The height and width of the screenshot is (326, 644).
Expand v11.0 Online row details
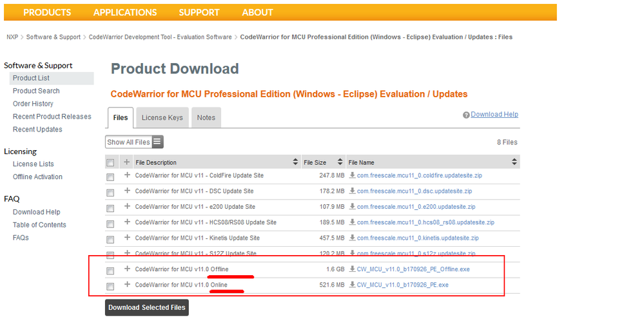click(127, 284)
